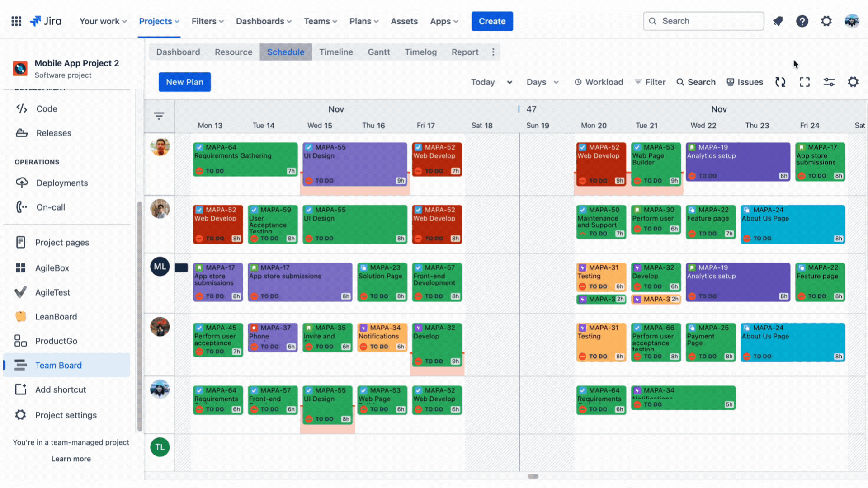Image resolution: width=868 pixels, height=488 pixels.
Task: Enter fullscreen mode with the expand icon
Action: click(x=805, y=82)
